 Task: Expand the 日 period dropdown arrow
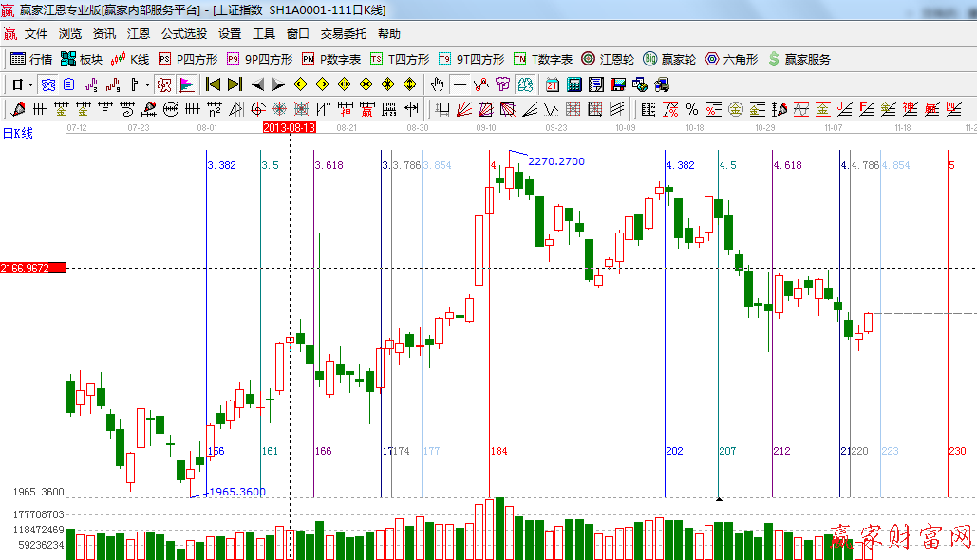coord(29,84)
